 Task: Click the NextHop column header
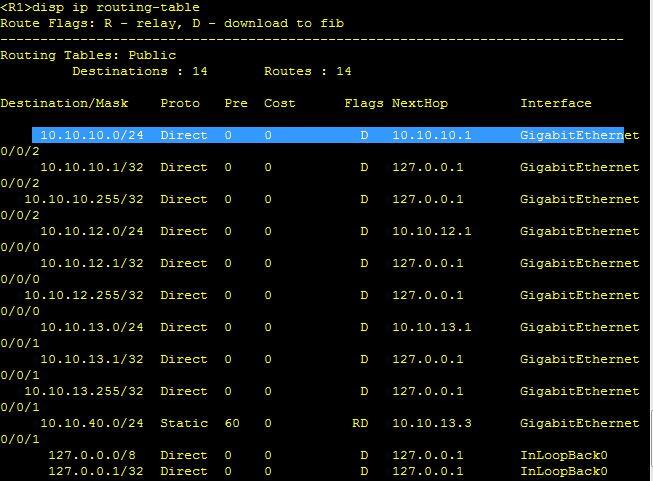click(420, 103)
